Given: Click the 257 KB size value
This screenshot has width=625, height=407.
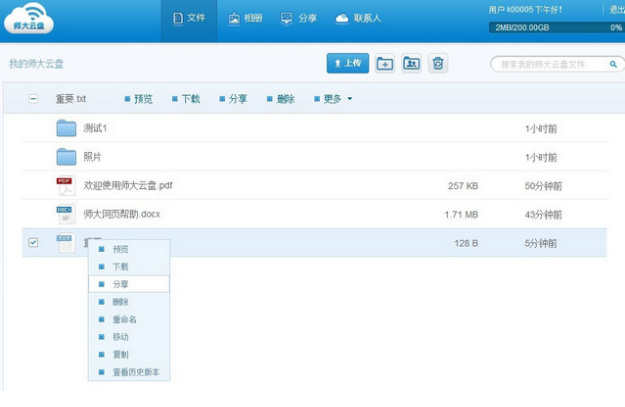Looking at the screenshot, I should pyautogui.click(x=463, y=186).
